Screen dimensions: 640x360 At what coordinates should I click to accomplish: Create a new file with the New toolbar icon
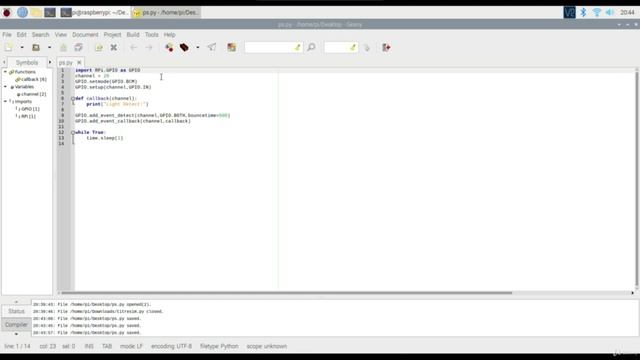click(x=8, y=47)
